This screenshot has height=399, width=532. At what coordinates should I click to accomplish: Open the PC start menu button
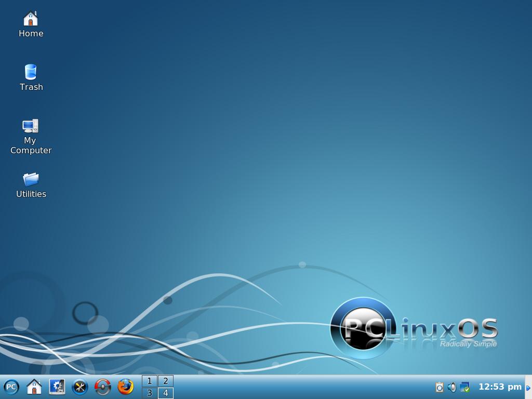click(x=11, y=387)
